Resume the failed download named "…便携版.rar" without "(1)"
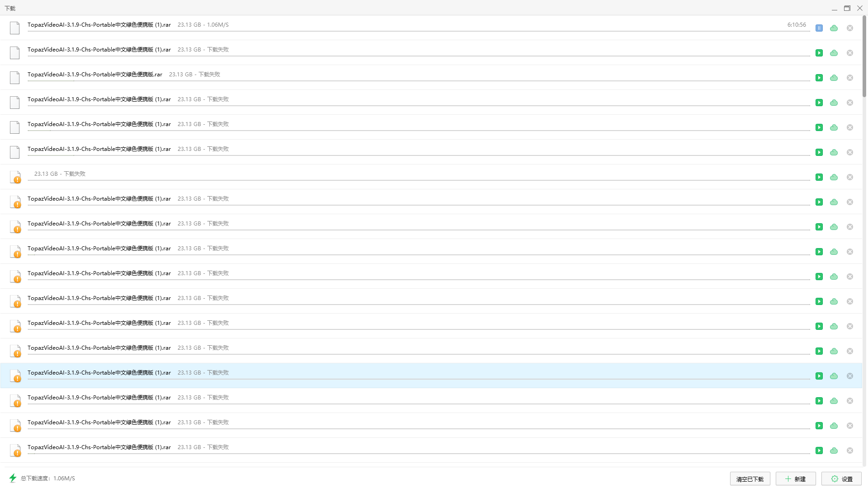Image resolution: width=868 pixels, height=488 pixels. pos(819,78)
